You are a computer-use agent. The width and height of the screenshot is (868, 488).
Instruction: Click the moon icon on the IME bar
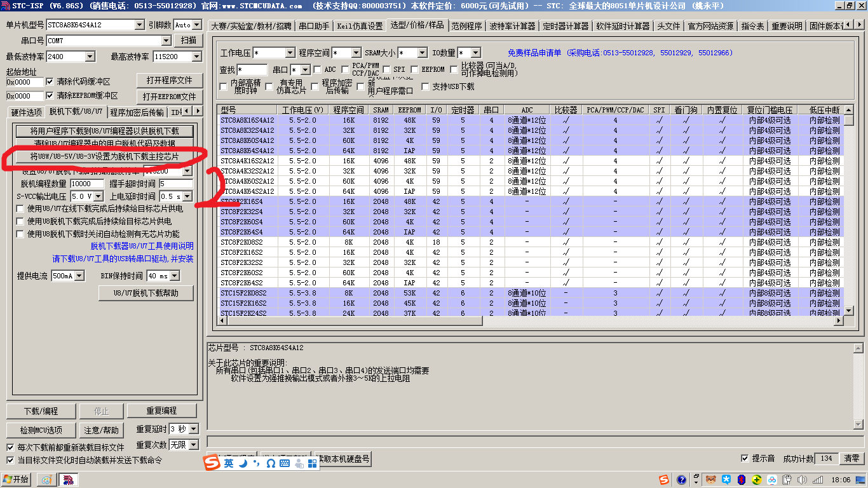pos(243,464)
